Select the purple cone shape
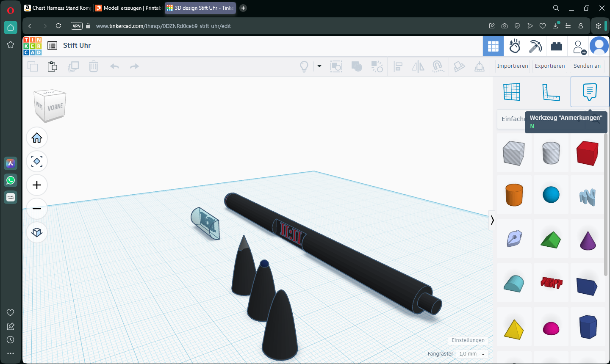The image size is (610, 364). click(x=588, y=240)
